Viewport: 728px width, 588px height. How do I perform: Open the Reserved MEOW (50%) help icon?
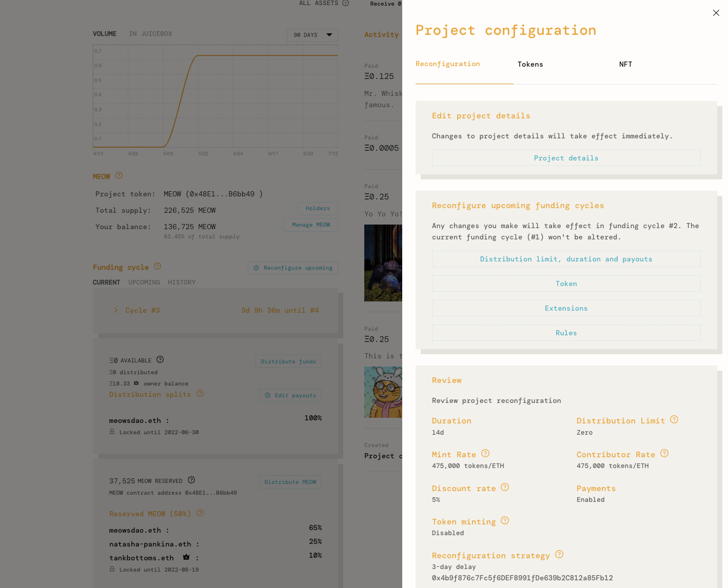(200, 513)
